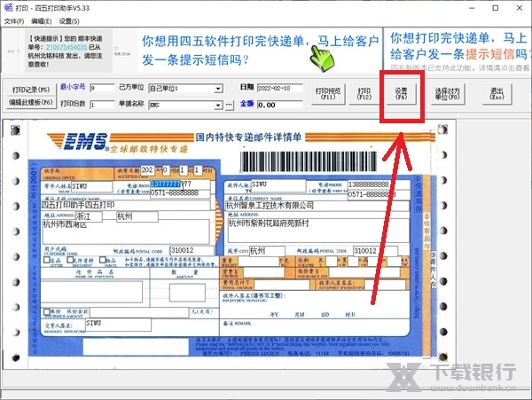Check the 文件资料 DOCUMENT checkbox
Image resolution: width=532 pixels, height=400 pixels.
(x=70, y=260)
